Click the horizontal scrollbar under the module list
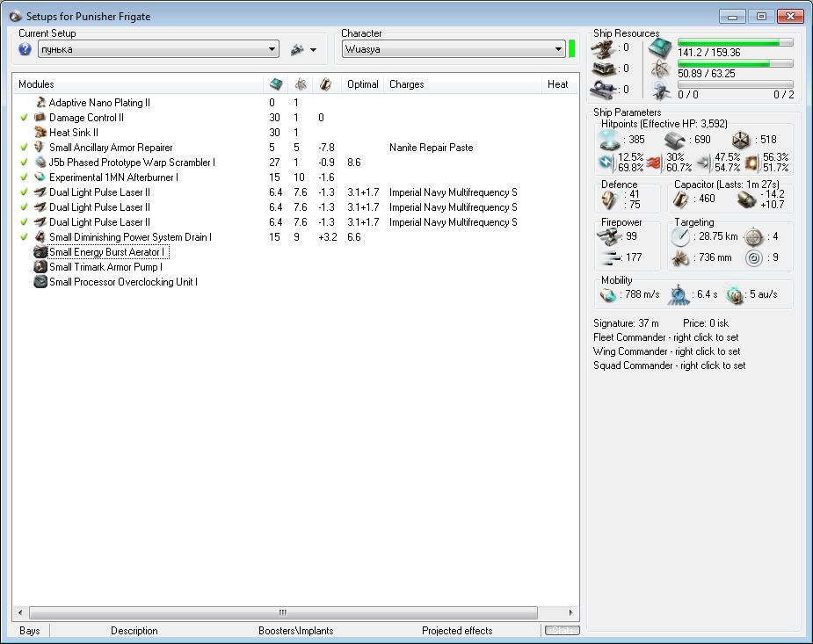The width and height of the screenshot is (813, 644). pos(282,612)
